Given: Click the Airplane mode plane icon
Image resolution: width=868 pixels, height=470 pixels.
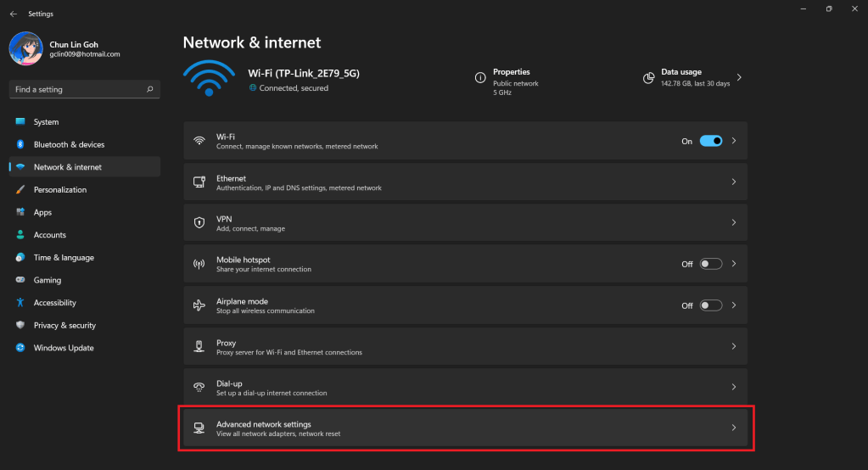Looking at the screenshot, I should pyautogui.click(x=199, y=305).
